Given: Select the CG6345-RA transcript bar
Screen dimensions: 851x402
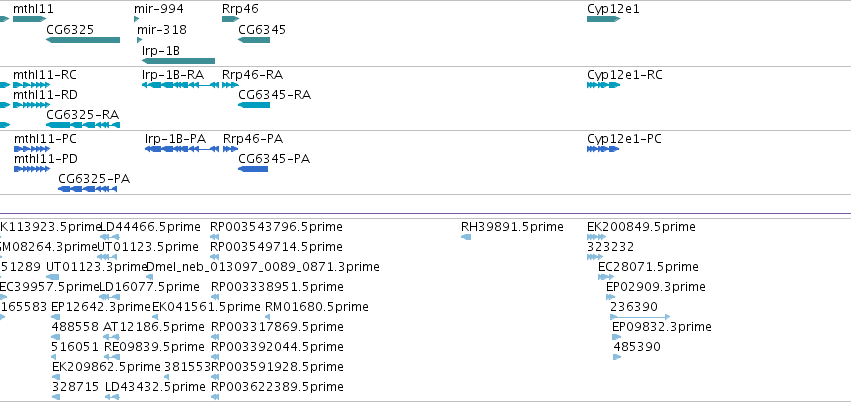Looking at the screenshot, I should 254,105.
